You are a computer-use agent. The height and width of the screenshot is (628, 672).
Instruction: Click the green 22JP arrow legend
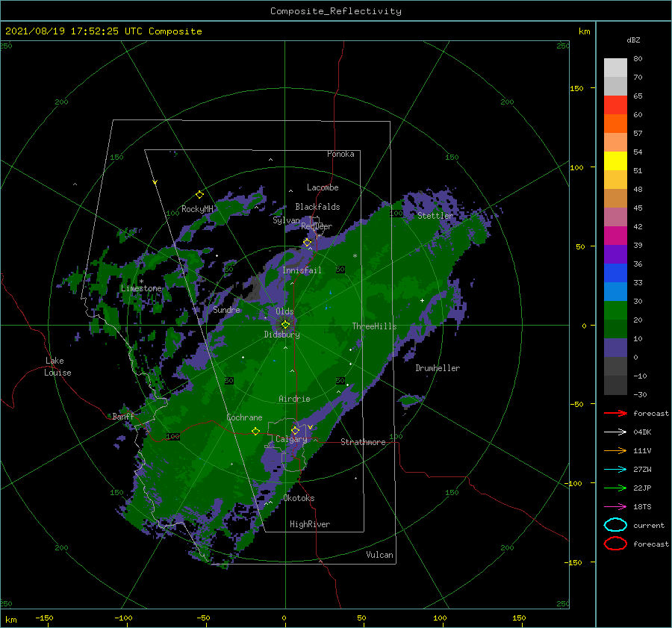(x=615, y=488)
